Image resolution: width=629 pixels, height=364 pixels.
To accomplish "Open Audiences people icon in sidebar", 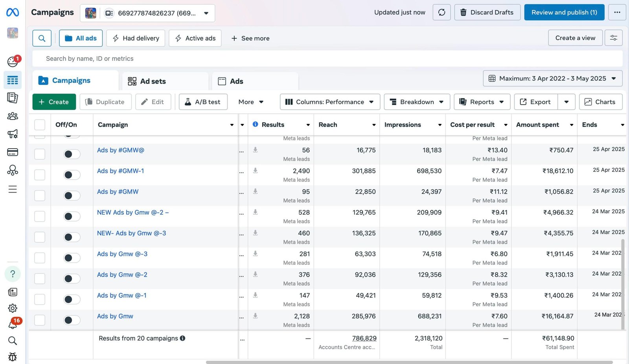I will tap(13, 116).
